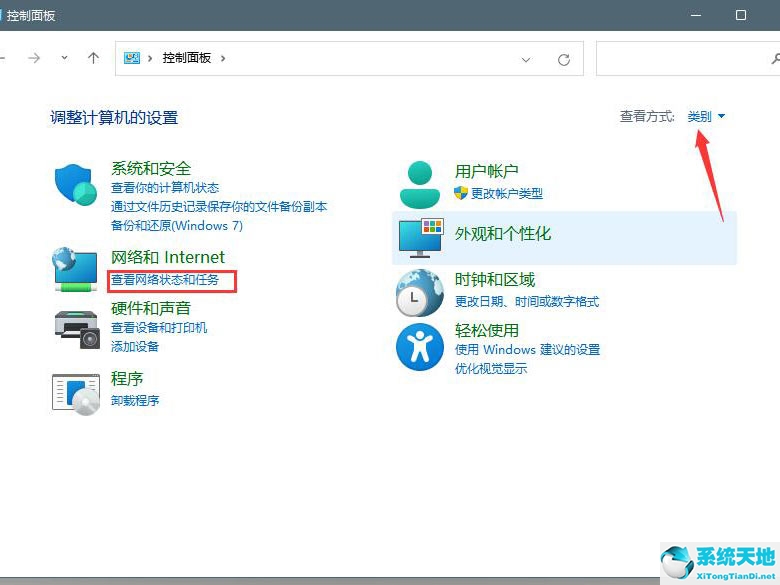This screenshot has height=585, width=780.
Task: Click 更改帐户类型 link
Action: pyautogui.click(x=506, y=193)
